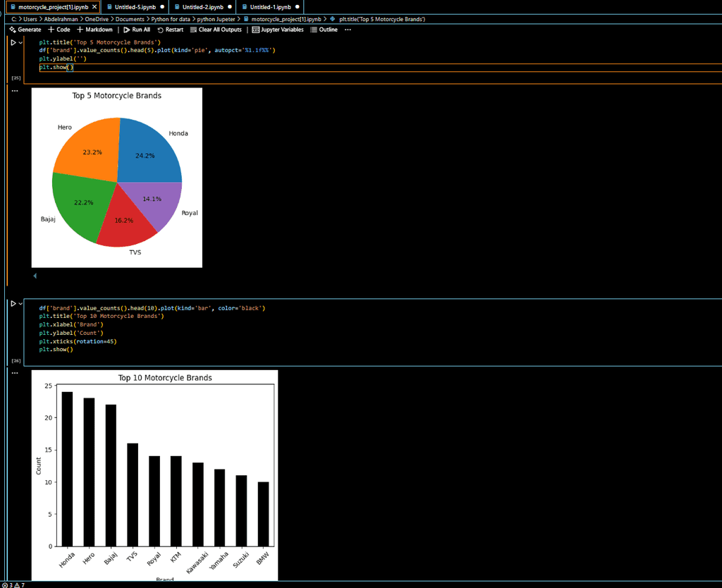Screen dimensions: 722x588
Task: Open the Untitled-5.ipynb tab
Action: point(135,7)
